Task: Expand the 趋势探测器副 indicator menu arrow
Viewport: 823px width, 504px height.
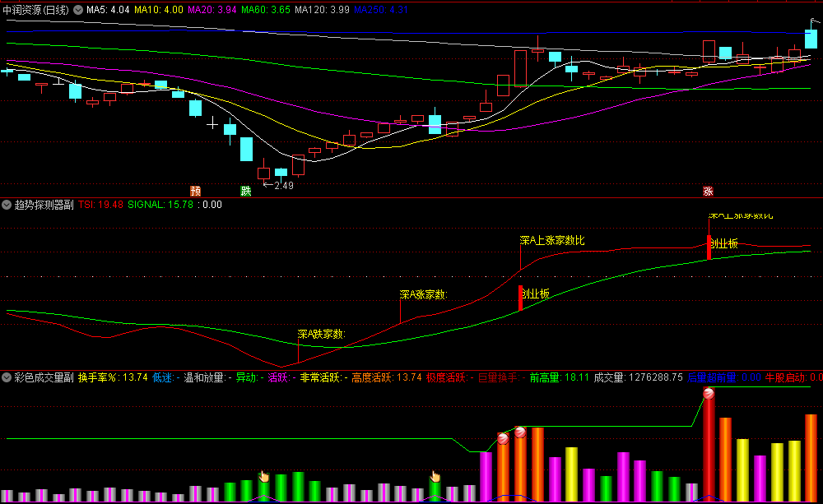Action: pyautogui.click(x=7, y=205)
